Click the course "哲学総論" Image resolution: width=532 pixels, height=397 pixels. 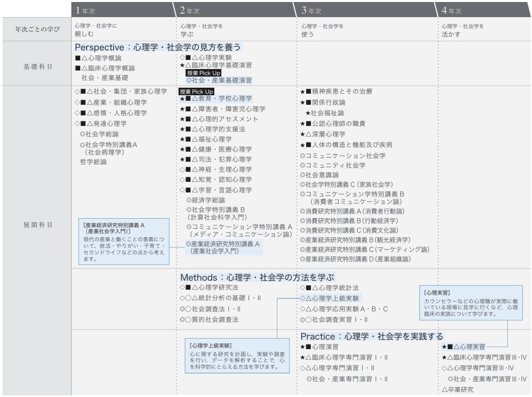93,162
